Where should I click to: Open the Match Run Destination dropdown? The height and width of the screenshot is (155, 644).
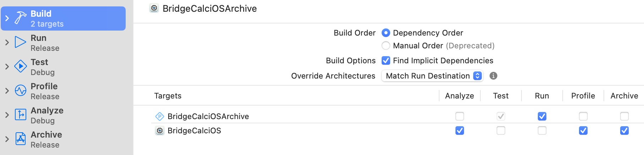432,76
